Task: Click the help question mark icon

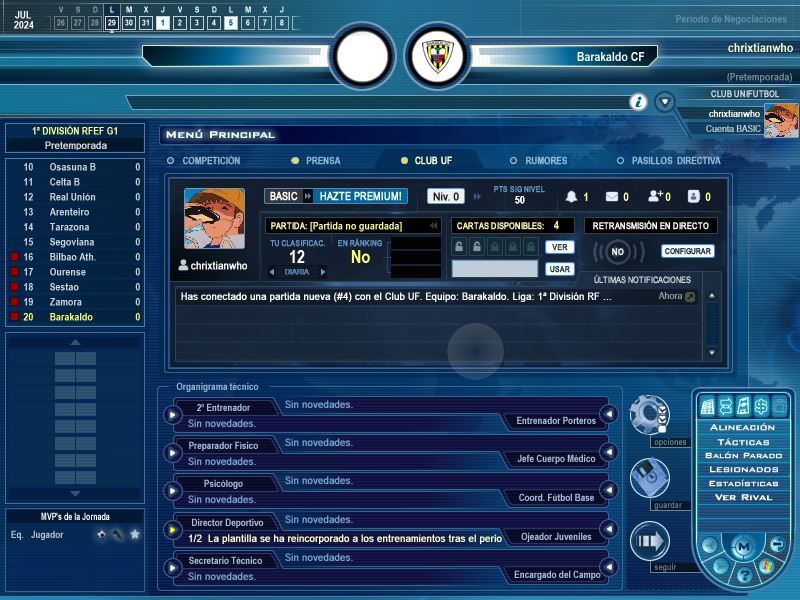Action: pyautogui.click(x=743, y=573)
